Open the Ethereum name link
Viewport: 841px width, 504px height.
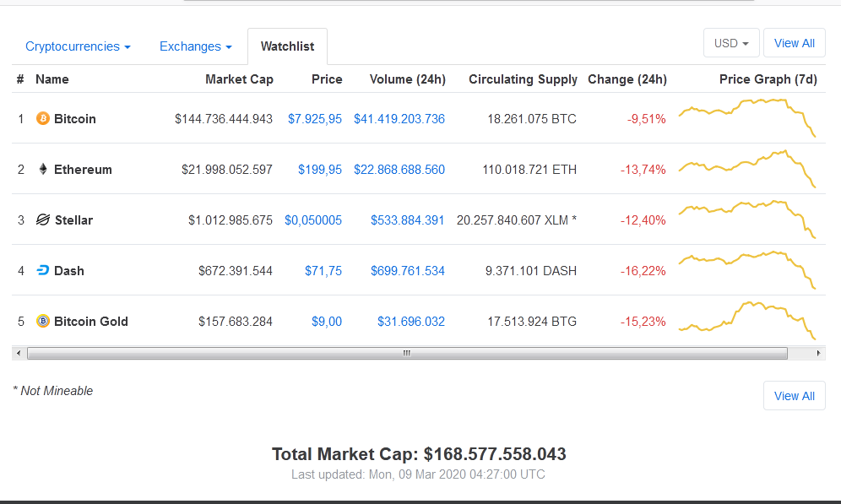(83, 170)
